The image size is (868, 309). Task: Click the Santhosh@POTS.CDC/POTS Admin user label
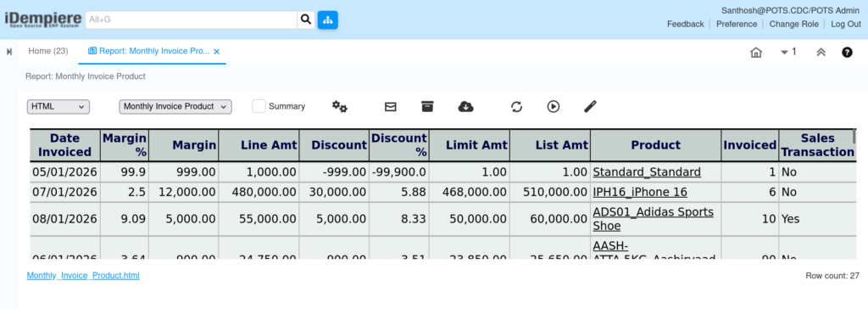click(x=791, y=10)
